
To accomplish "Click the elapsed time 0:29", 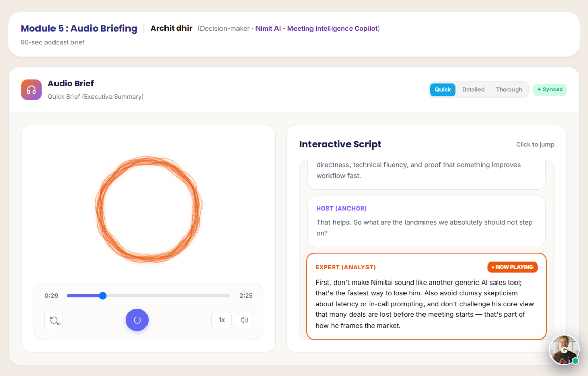I will (51, 296).
